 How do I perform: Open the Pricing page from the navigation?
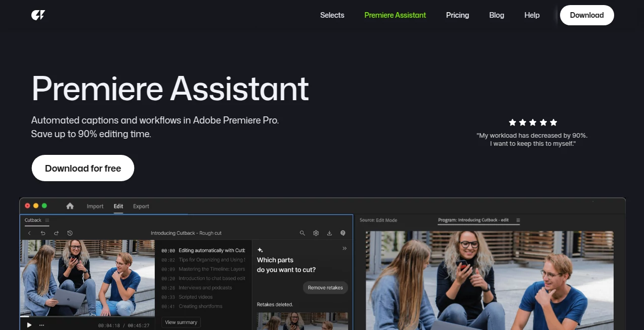[x=457, y=15]
